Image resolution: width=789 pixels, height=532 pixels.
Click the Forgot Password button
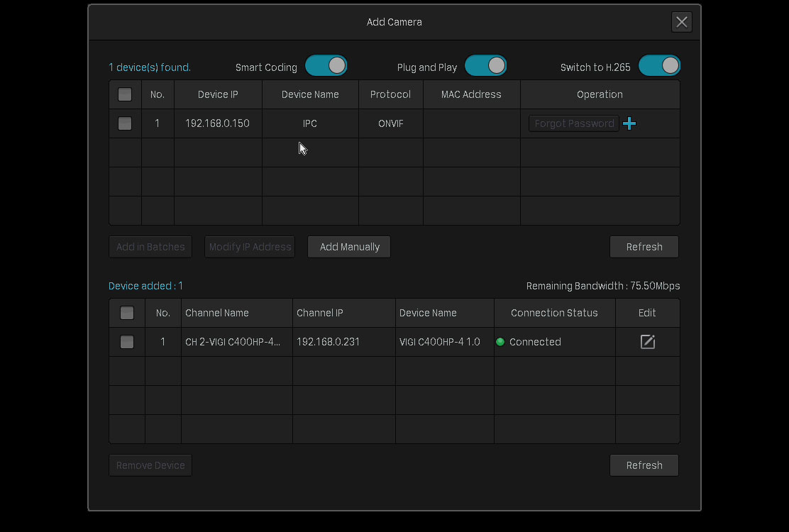point(574,123)
